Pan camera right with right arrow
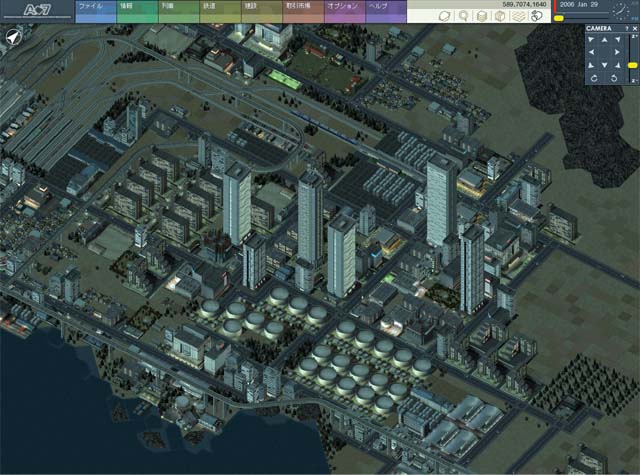This screenshot has width=640, height=475. tap(618, 52)
